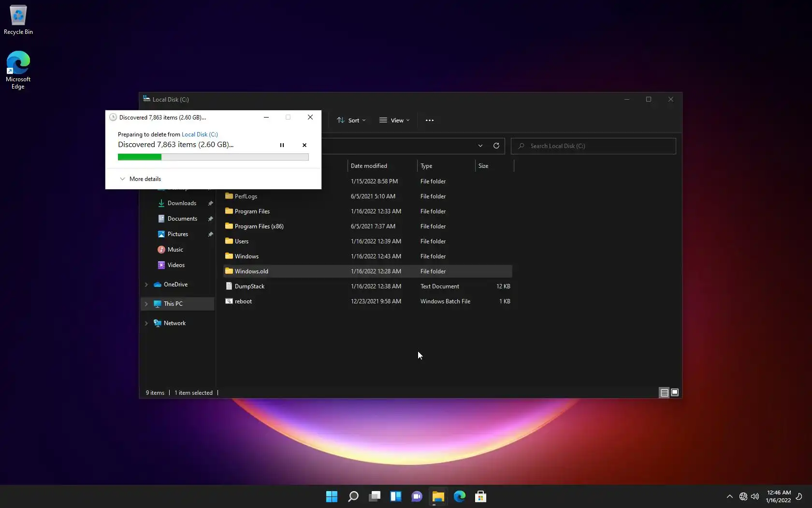Select the Program Files folder icon
Viewport: 812px width, 508px height.
tap(229, 211)
